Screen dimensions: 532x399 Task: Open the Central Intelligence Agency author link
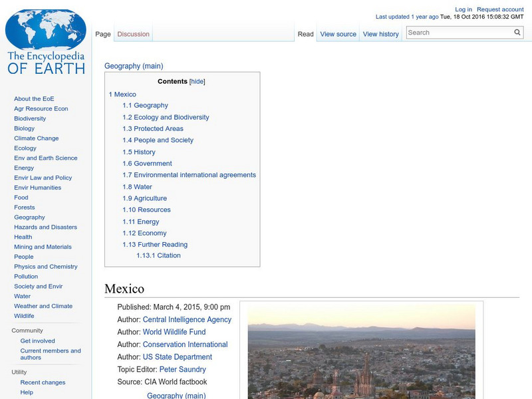(187, 320)
